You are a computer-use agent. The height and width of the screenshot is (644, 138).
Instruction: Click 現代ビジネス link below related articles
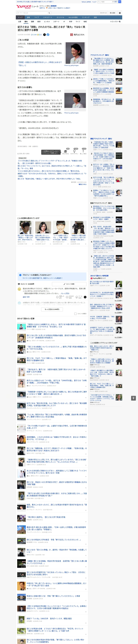pyautogui.click(x=82, y=184)
